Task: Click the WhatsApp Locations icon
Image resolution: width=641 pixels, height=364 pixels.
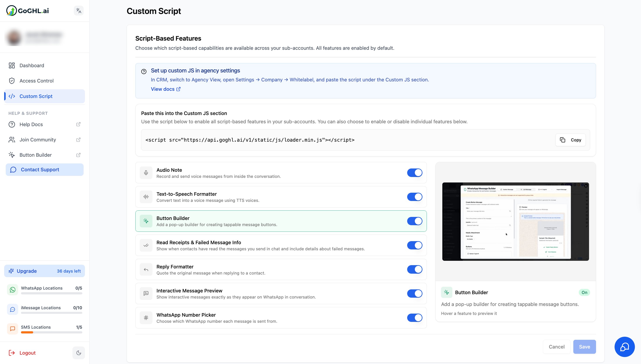Action: pyautogui.click(x=12, y=290)
